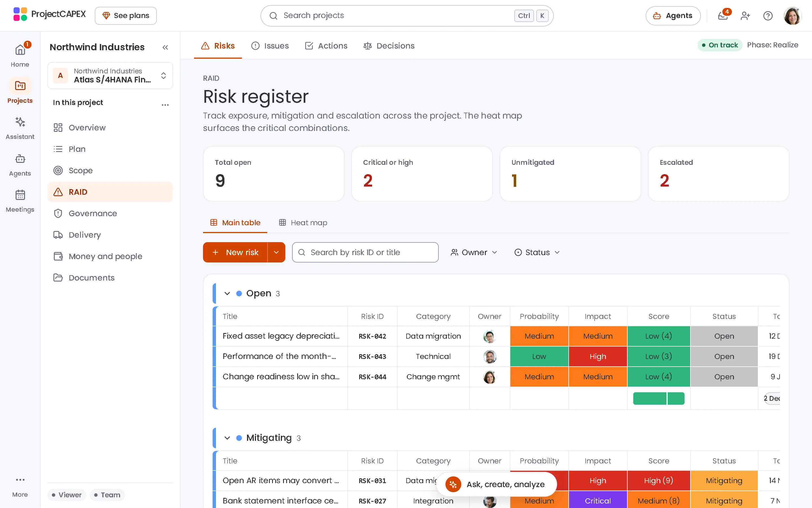The width and height of the screenshot is (812, 508).
Task: Click the See plans button
Action: click(x=126, y=16)
